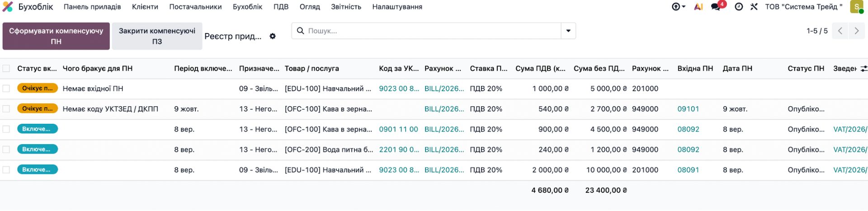Expand the search options dropdown arrow
868x211 pixels.
tap(568, 31)
